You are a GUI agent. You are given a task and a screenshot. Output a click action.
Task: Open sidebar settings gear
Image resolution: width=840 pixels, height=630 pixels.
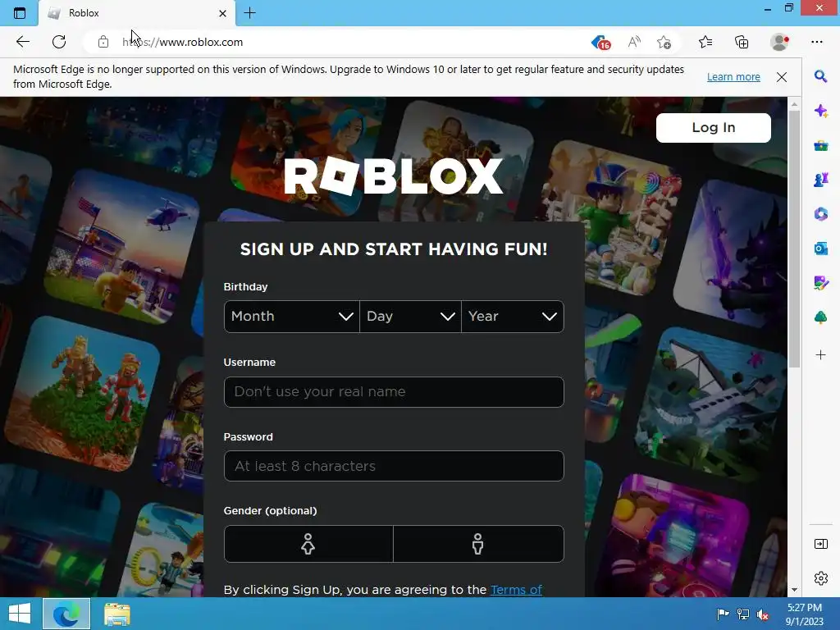pos(820,578)
